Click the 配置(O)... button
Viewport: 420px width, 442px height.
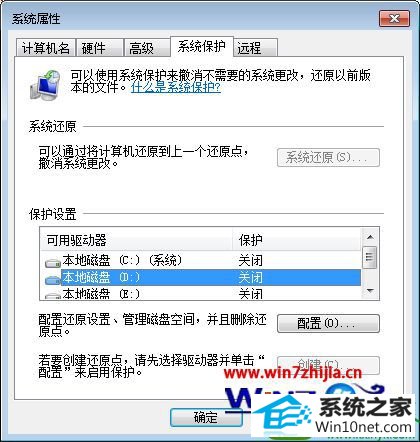tap(328, 323)
